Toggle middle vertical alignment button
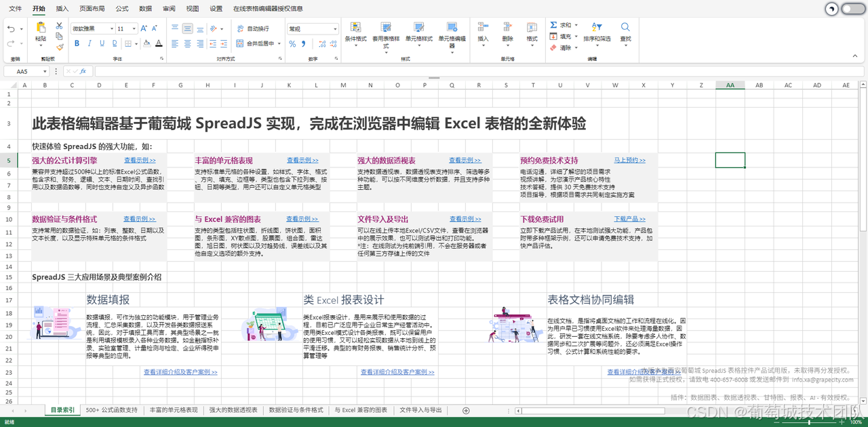The image size is (868, 427). point(188,28)
